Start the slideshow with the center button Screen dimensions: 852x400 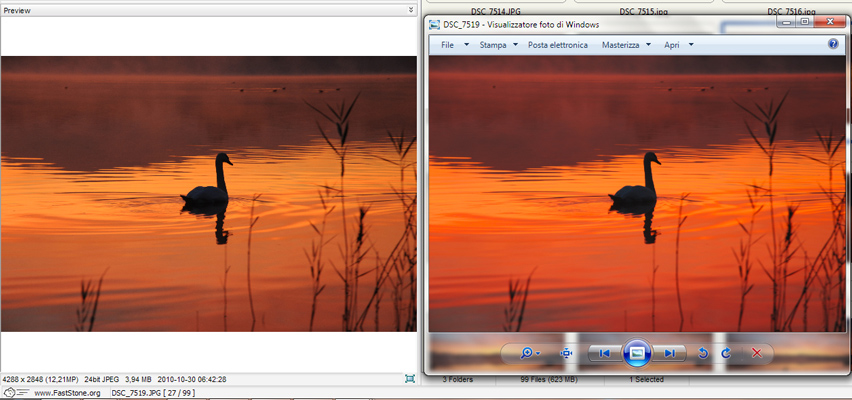(637, 353)
